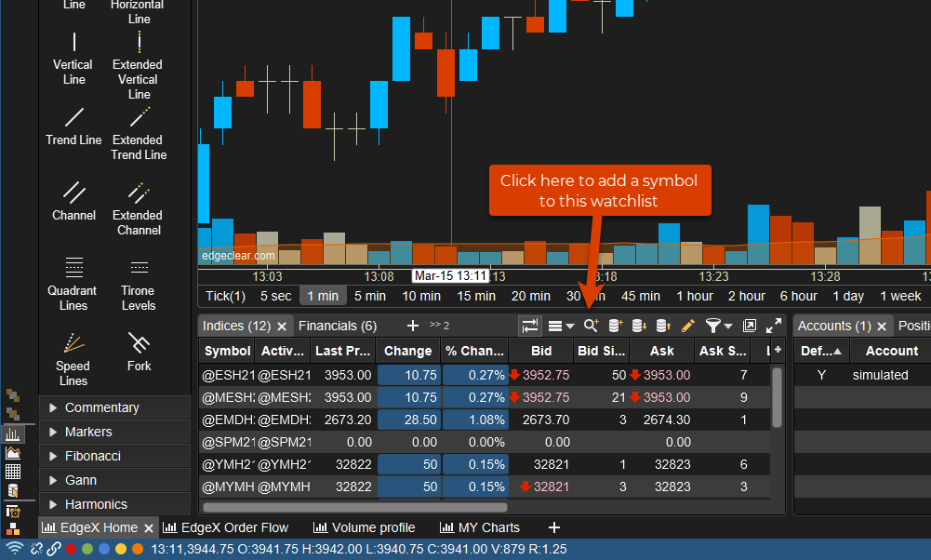
Task: Close the Indices (12) watchlist tab
Action: [282, 326]
